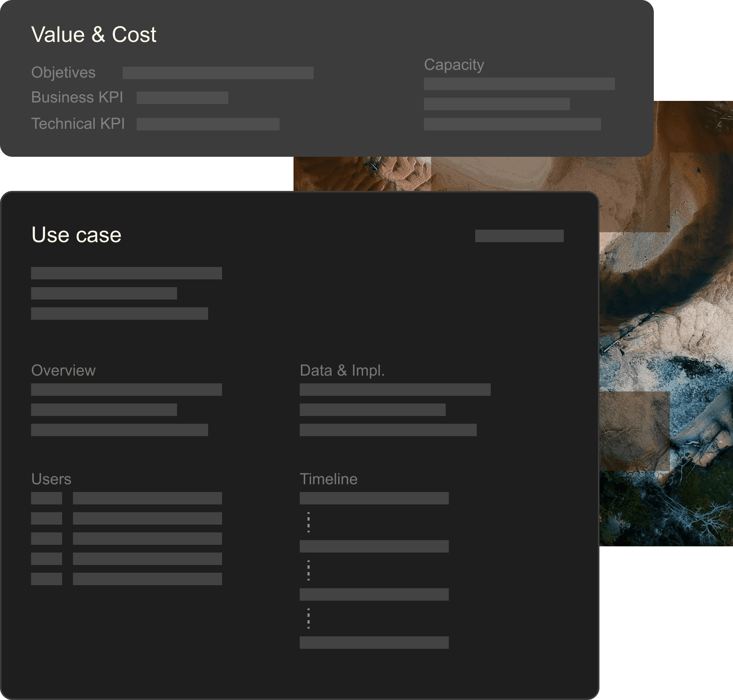Image resolution: width=733 pixels, height=700 pixels.
Task: Open the Capacity section heading
Action: pos(454,65)
